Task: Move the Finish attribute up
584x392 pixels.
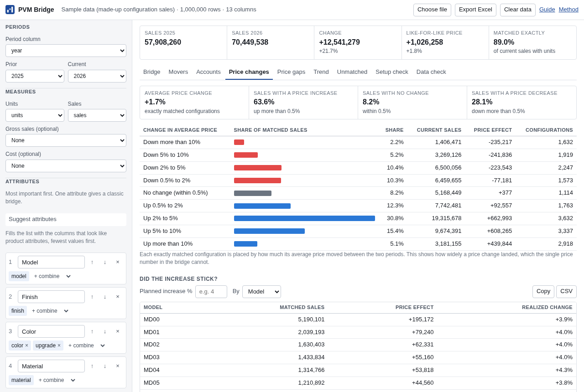Action: (x=92, y=297)
